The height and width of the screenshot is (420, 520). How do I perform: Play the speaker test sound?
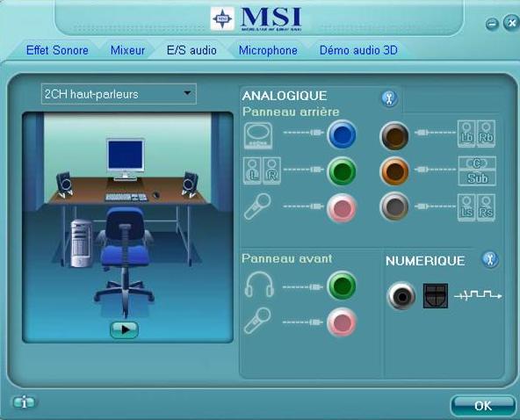coord(125,329)
